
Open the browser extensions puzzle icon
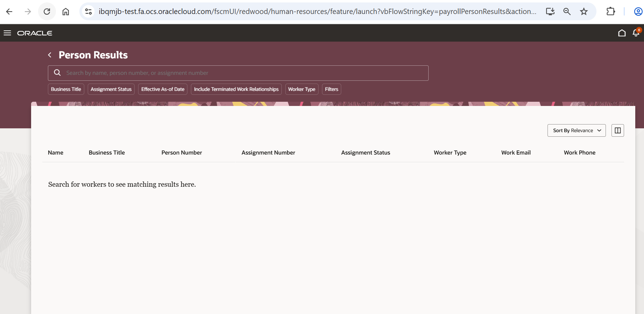point(611,12)
